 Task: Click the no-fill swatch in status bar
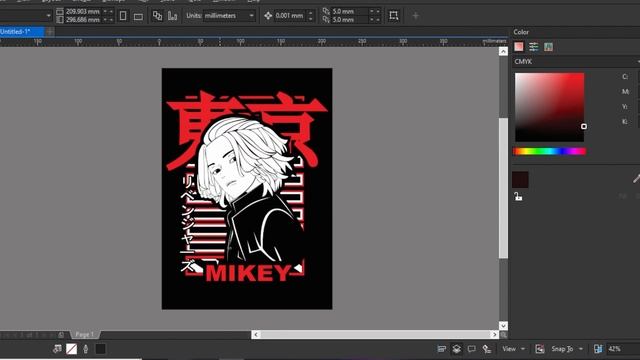(x=71, y=349)
